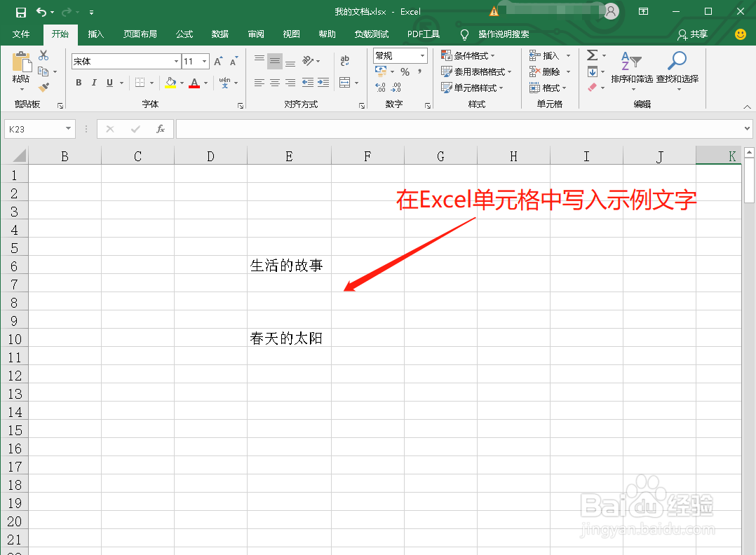Screen dimensions: 756x555
Task: Align cell text left
Action: [259, 83]
